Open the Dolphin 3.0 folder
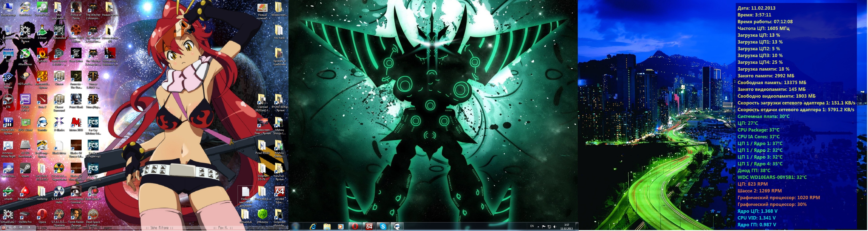The image size is (868, 231). coord(262,171)
